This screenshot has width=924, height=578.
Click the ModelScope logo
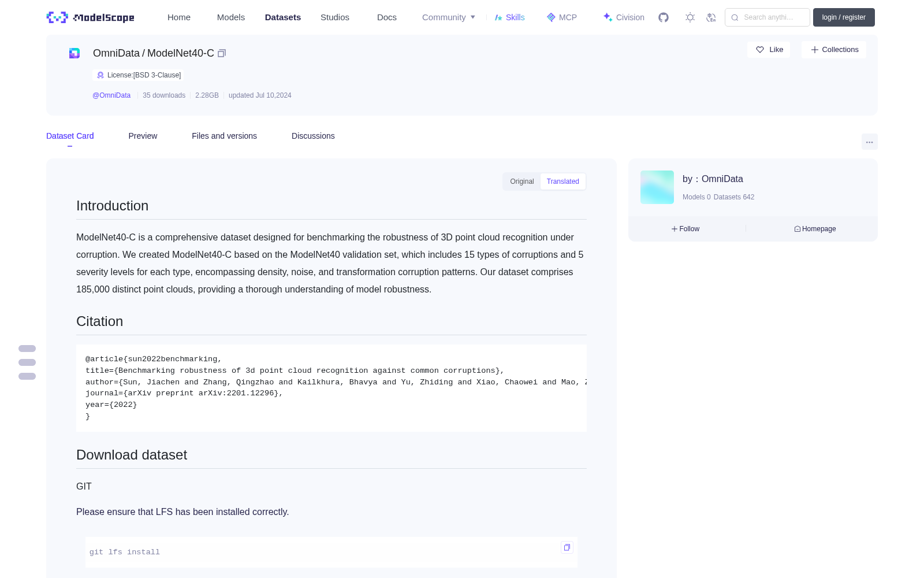[x=91, y=17]
